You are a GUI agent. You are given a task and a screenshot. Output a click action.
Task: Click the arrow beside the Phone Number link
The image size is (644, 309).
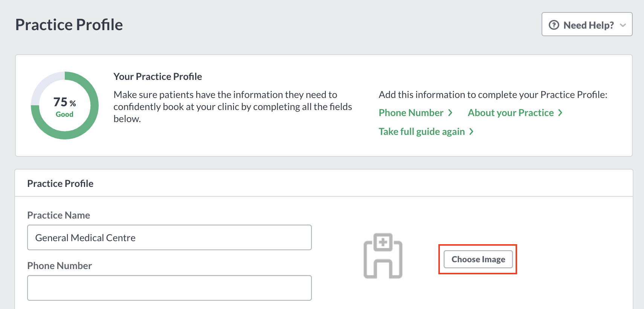point(450,113)
